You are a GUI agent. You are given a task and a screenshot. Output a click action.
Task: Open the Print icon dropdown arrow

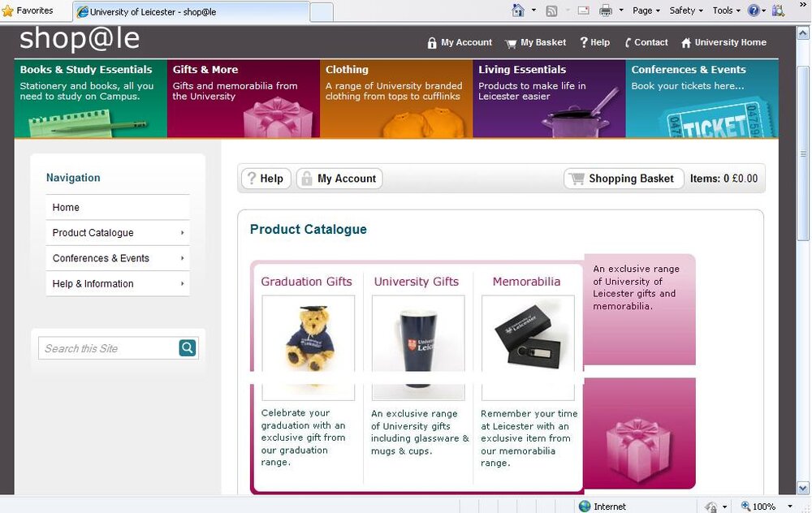point(621,11)
